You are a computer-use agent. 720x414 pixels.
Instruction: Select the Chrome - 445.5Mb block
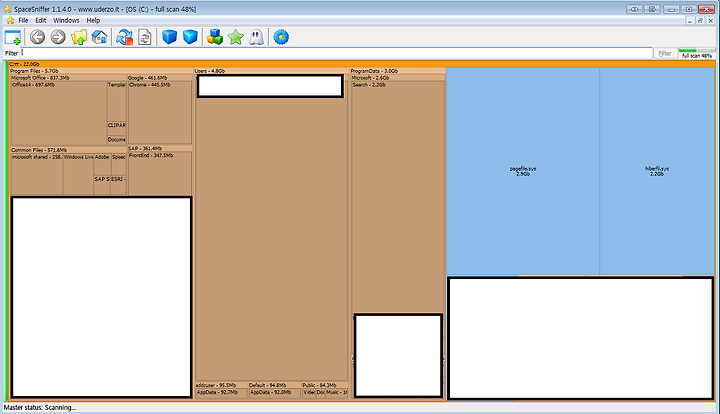[x=160, y=113]
